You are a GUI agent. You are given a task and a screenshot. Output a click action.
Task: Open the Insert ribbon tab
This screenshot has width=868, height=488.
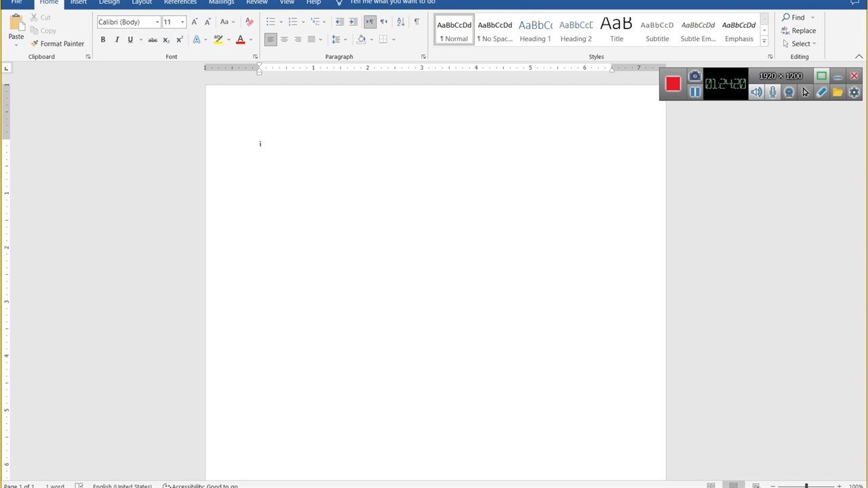(79, 2)
